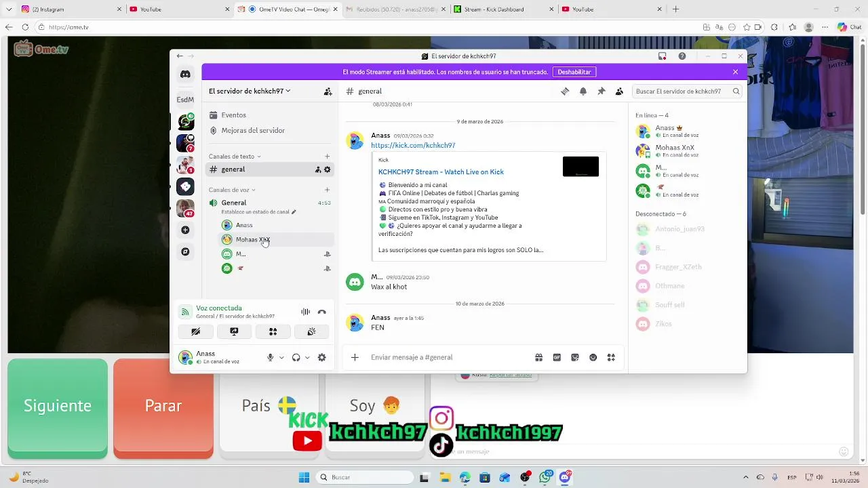Start screen share in voice panel

point(234,331)
